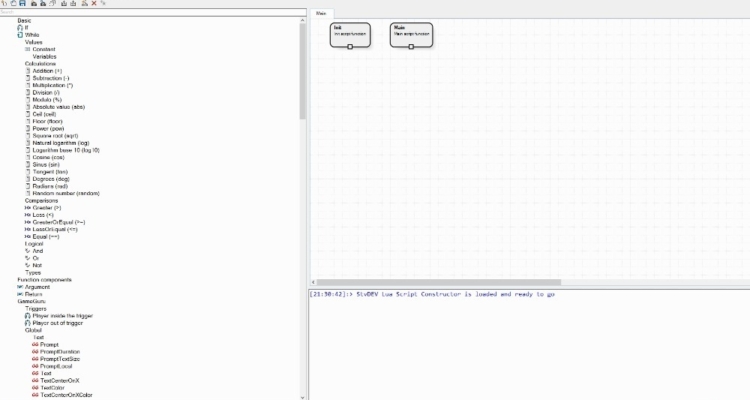Switch to the Main tab
The image size is (750, 400).
click(321, 13)
